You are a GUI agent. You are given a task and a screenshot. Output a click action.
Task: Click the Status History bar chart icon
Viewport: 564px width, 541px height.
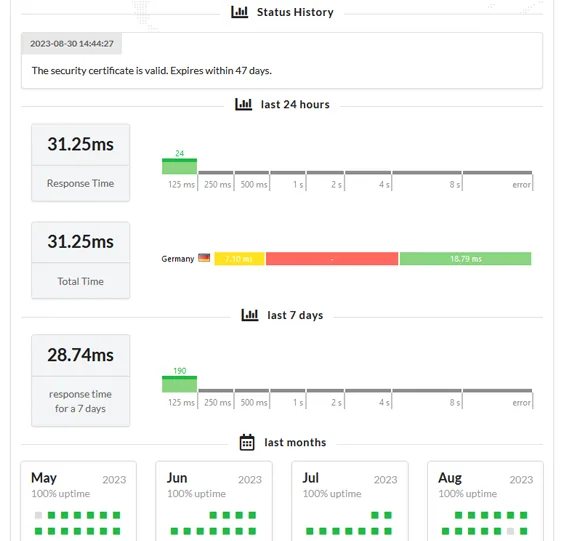[239, 12]
